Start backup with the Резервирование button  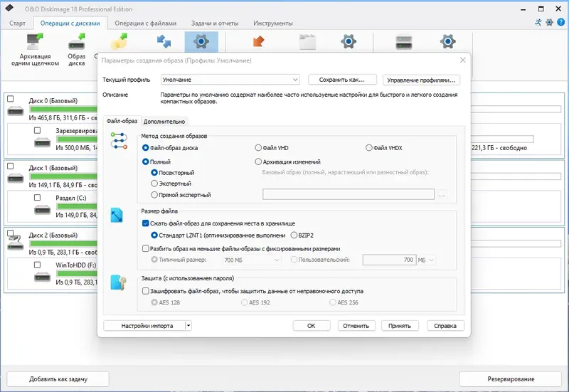(x=511, y=379)
